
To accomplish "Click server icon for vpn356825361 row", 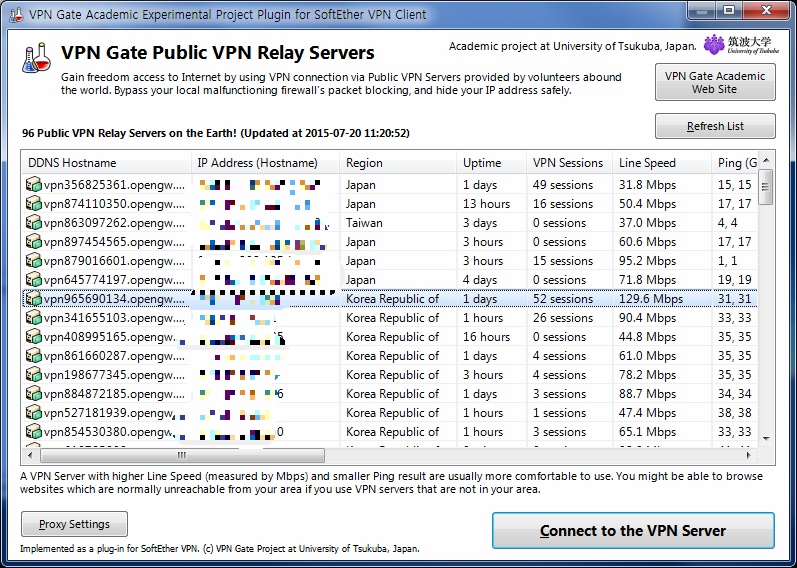I will tap(34, 185).
